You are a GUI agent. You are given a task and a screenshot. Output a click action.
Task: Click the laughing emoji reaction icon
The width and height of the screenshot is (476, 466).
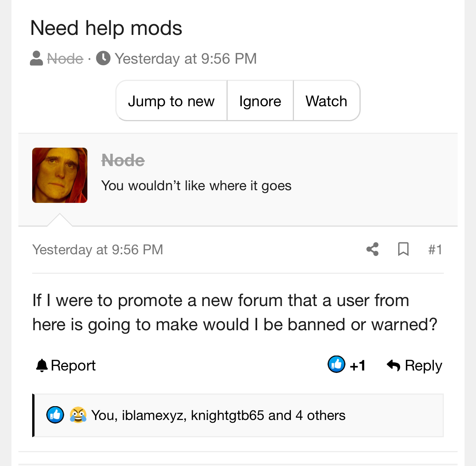(78, 415)
